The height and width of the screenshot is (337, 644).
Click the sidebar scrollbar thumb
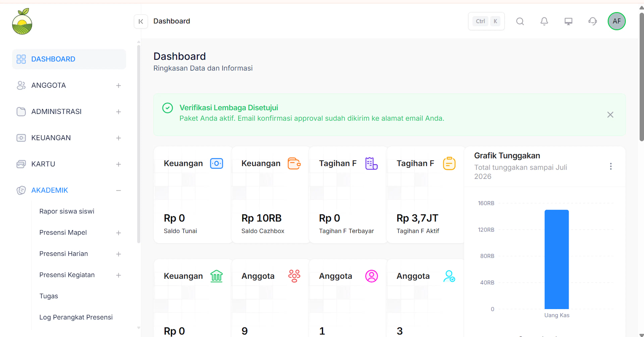139,144
